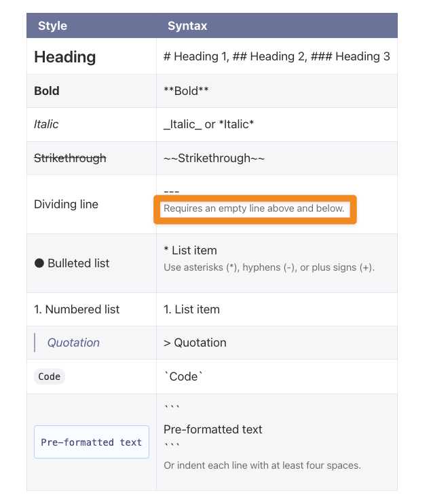Click the Syntax column header
This screenshot has width=431, height=504.
[187, 26]
